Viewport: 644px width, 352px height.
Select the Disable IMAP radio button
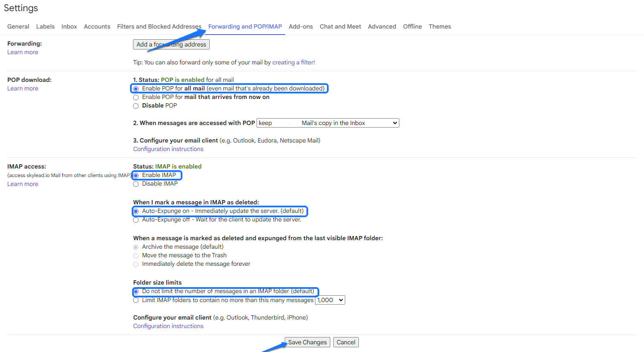click(136, 184)
